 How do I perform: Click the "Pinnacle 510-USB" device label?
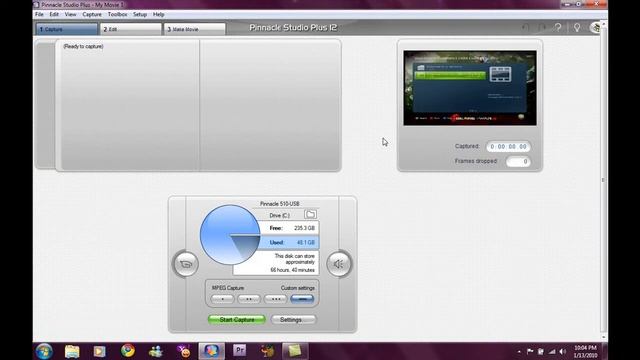280,204
